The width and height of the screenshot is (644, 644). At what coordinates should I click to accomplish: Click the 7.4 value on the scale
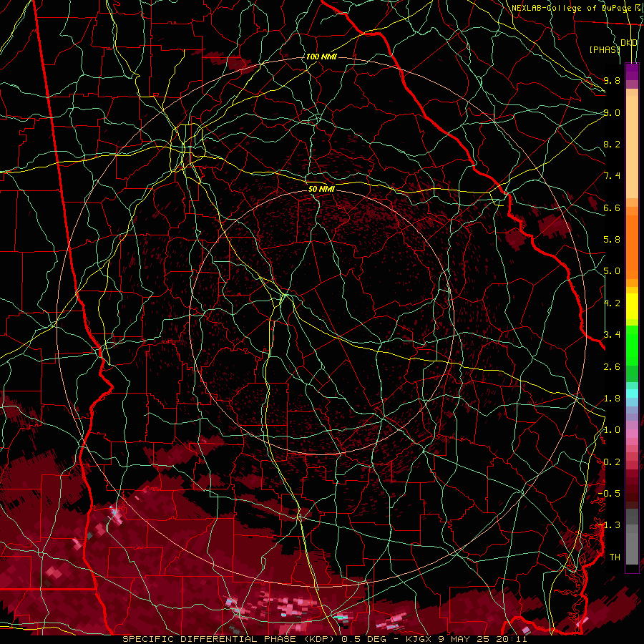point(612,176)
